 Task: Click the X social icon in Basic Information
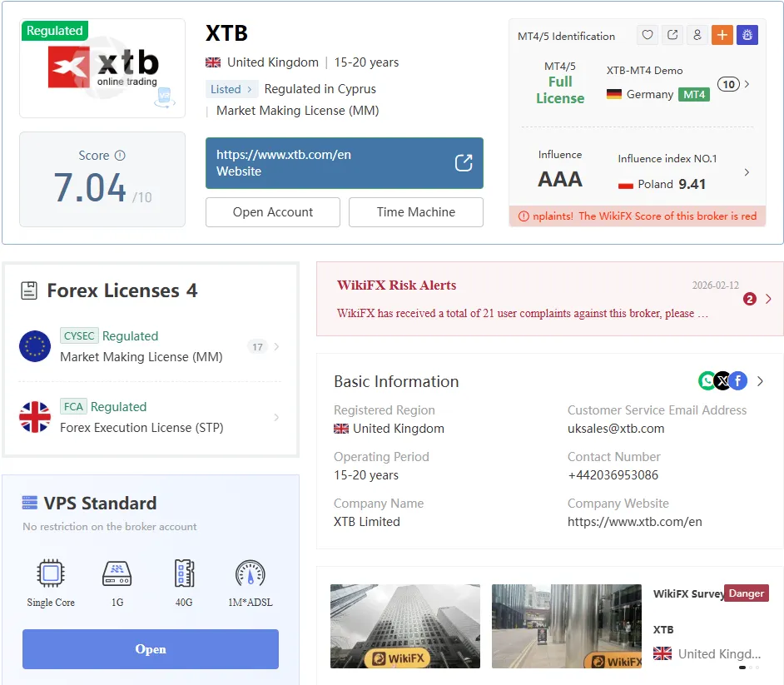coord(722,381)
